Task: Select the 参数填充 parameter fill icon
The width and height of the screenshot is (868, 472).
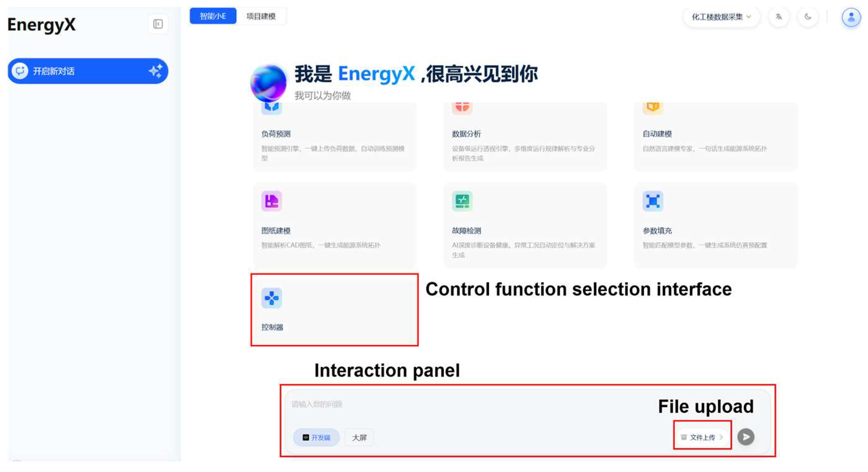Action: click(653, 201)
